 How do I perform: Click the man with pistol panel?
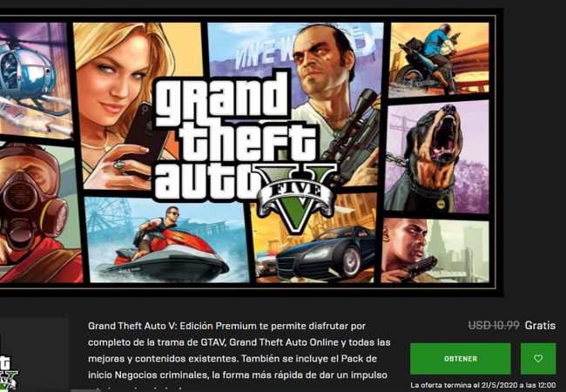pos(435,250)
